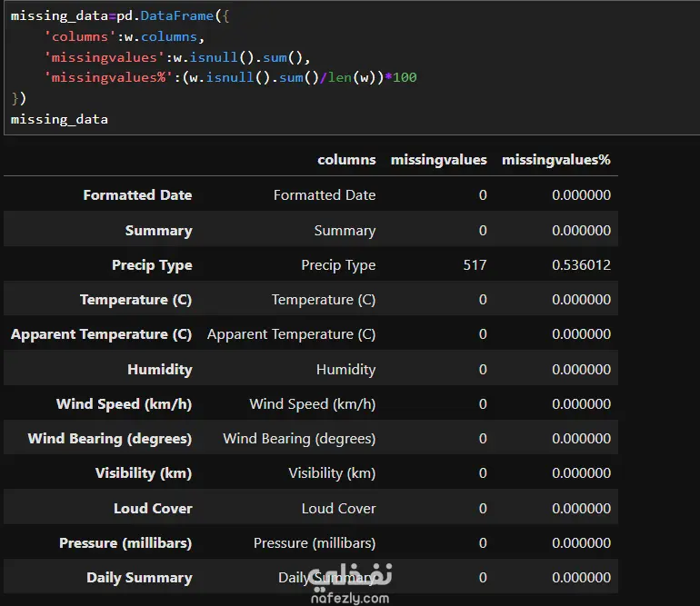The height and width of the screenshot is (606, 700).
Task: Click the 0 missingvalues cell for Summary
Action: (x=483, y=230)
